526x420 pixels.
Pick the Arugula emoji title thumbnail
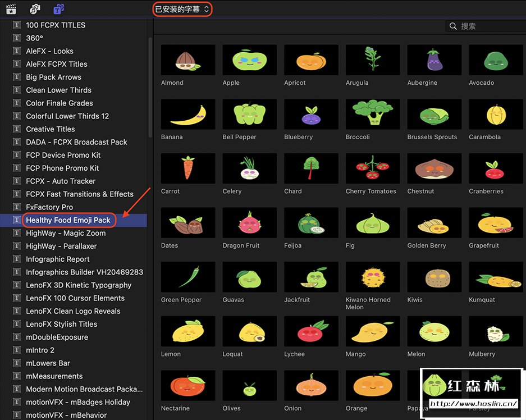point(373,60)
